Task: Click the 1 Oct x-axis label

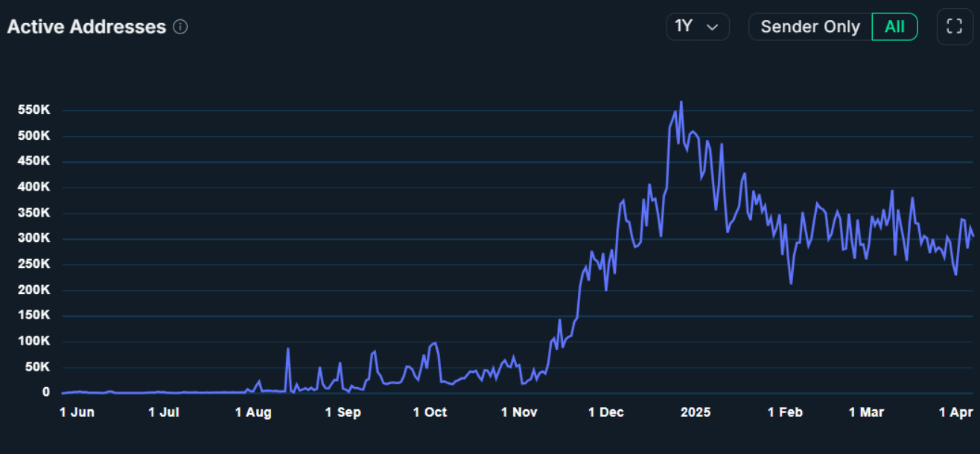Action: 430,412
